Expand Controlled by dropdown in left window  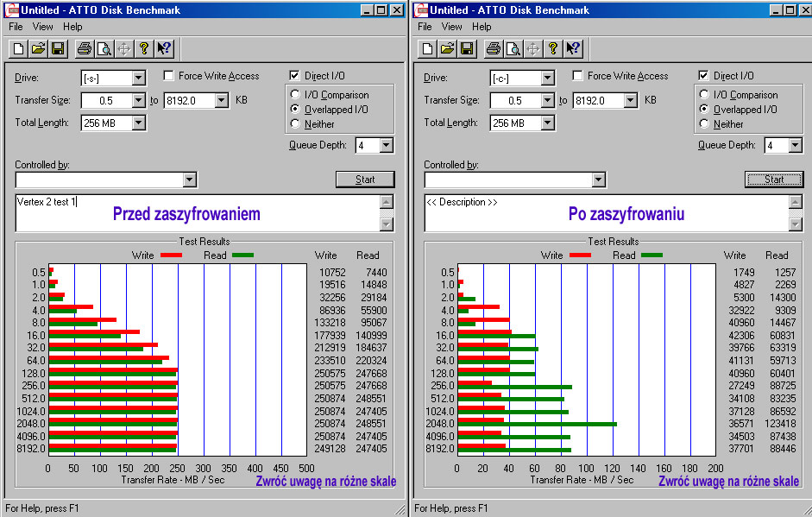[190, 180]
